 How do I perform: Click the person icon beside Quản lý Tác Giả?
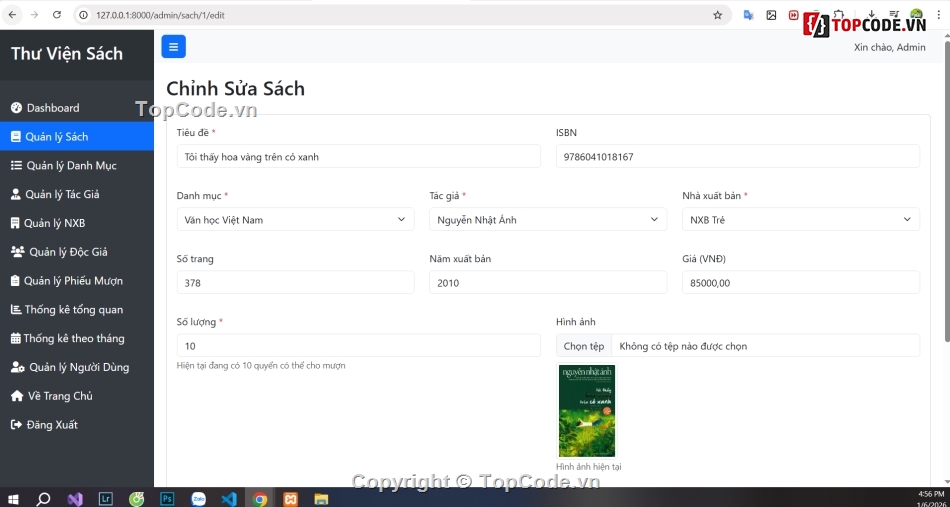(16, 194)
